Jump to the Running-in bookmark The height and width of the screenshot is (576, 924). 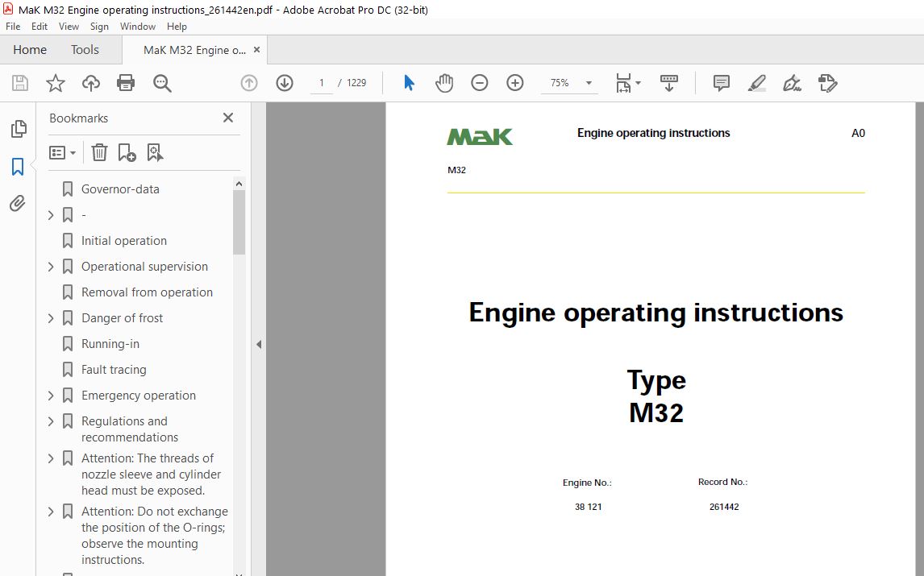110,344
